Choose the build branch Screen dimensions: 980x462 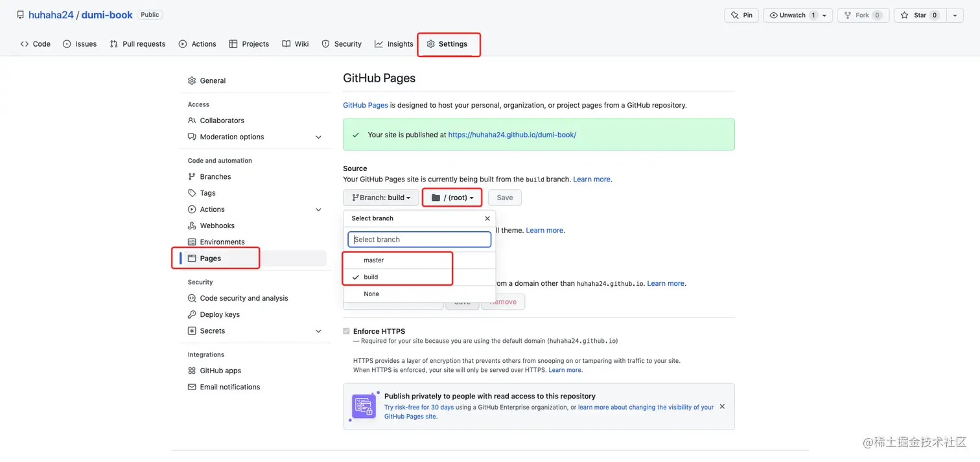tap(419, 277)
